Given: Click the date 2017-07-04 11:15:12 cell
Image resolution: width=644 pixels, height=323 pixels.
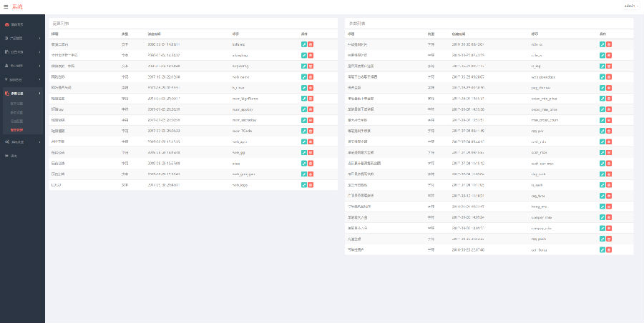Looking at the screenshot, I should (468, 163).
